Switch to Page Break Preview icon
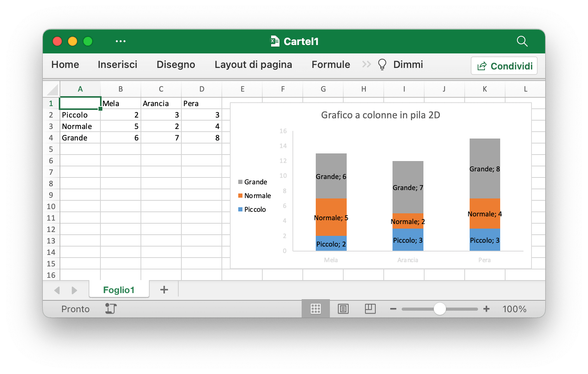This screenshot has width=588, height=374. pyautogui.click(x=370, y=309)
